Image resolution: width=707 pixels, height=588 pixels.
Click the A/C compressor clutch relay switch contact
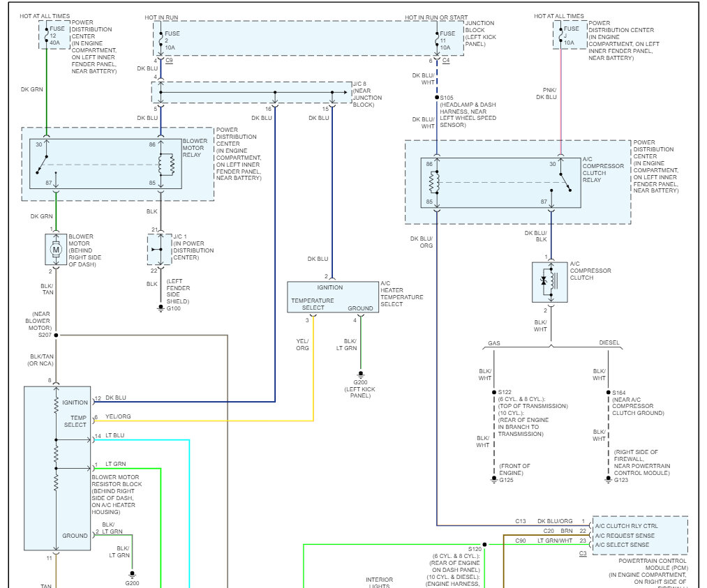pyautogui.click(x=565, y=182)
